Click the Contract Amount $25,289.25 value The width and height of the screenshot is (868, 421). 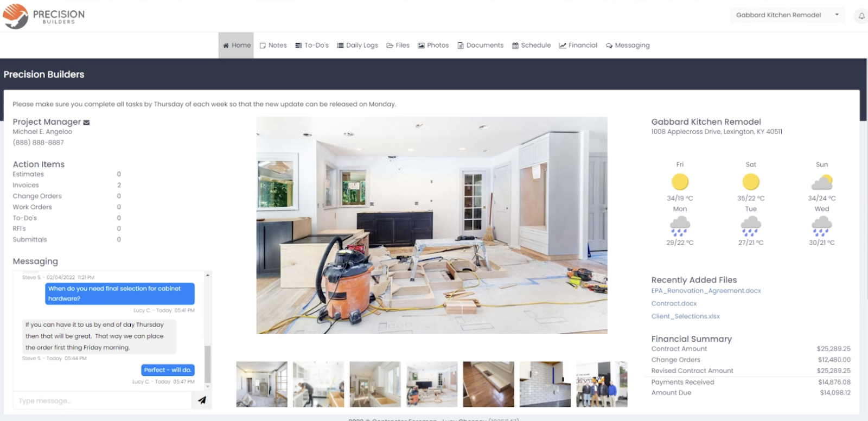[833, 349]
